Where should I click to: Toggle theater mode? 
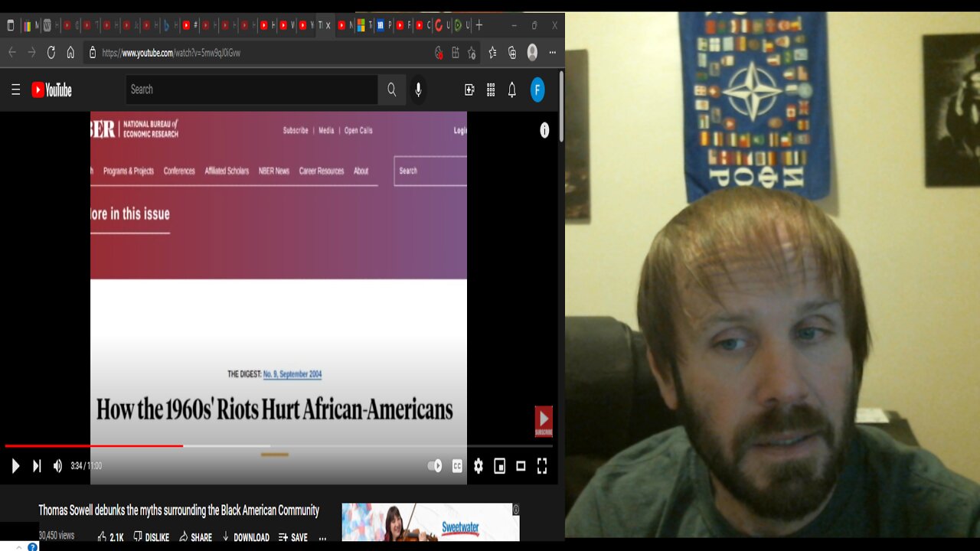point(521,465)
